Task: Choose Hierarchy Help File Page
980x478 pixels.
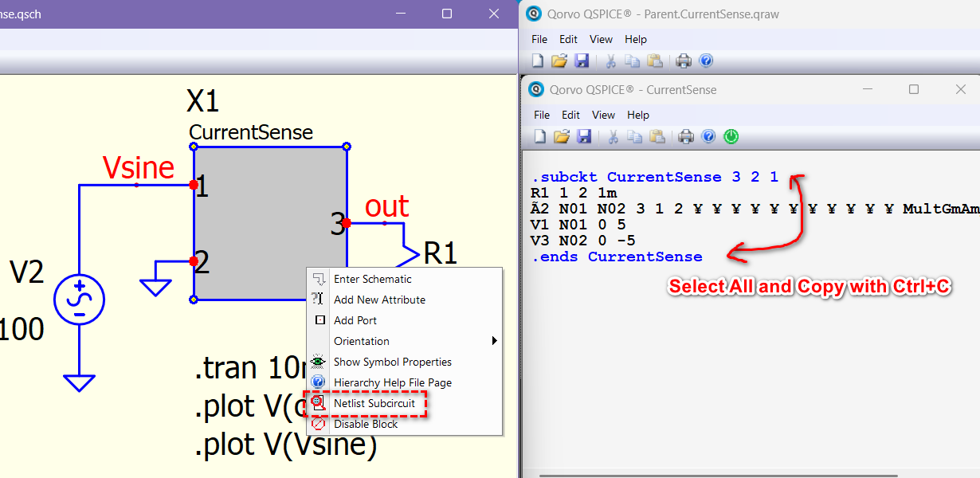Action: pos(405,382)
